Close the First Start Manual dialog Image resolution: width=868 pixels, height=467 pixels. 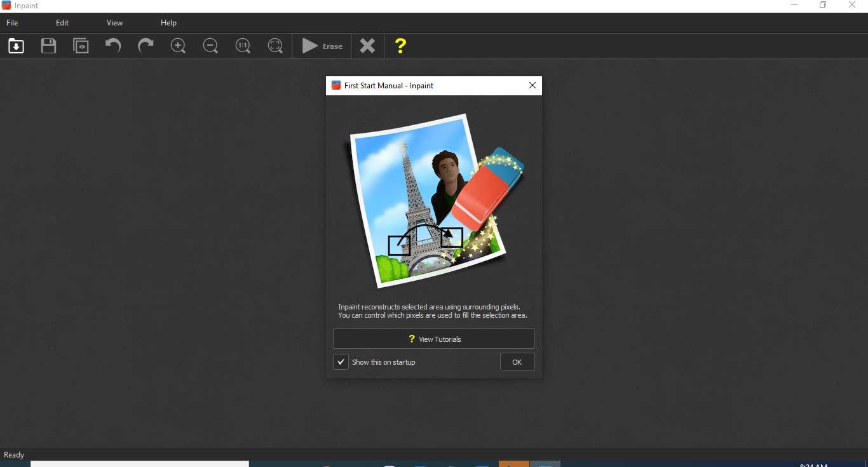pyautogui.click(x=532, y=86)
